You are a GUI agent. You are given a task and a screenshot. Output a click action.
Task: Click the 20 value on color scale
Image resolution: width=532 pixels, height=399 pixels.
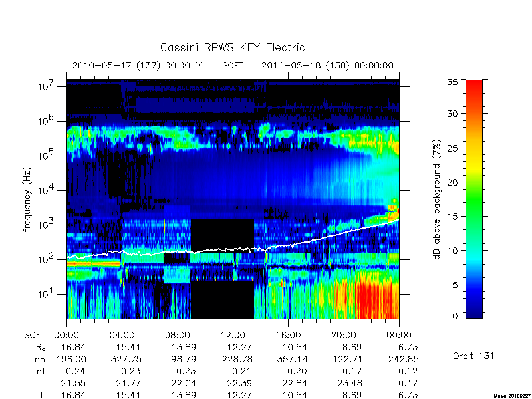pos(452,182)
